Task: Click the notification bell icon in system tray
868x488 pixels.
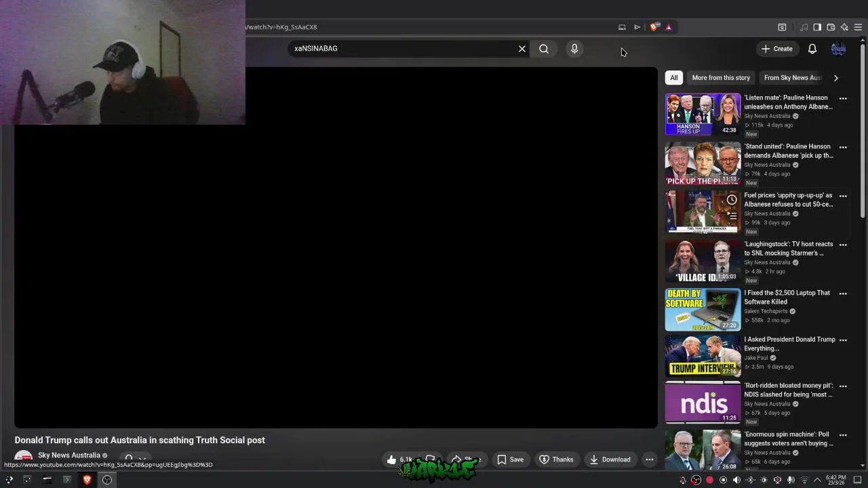Action: tap(683, 480)
